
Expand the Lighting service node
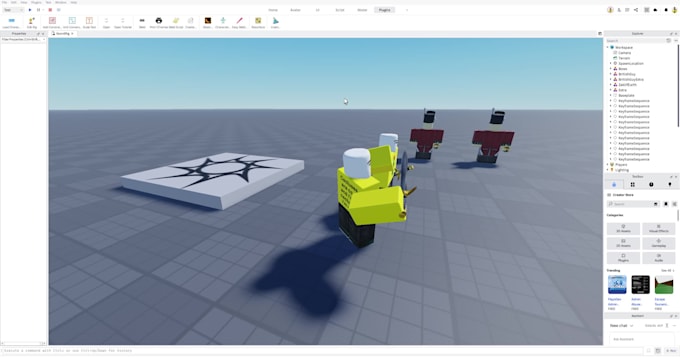click(608, 170)
